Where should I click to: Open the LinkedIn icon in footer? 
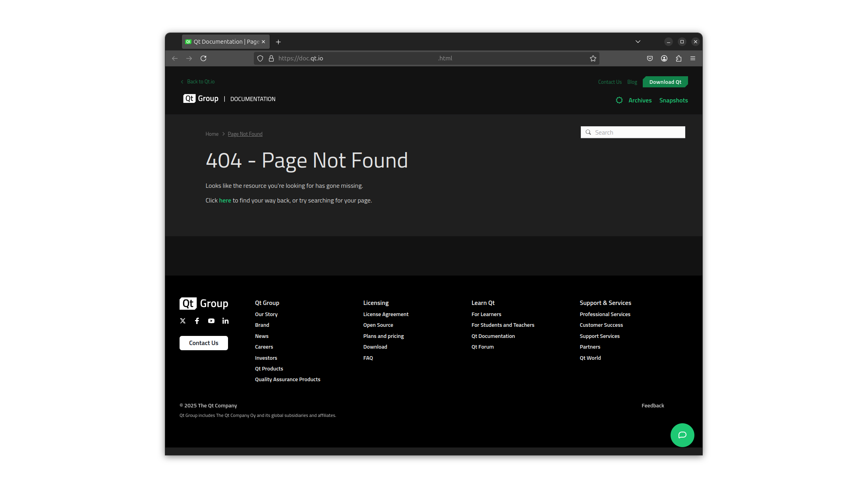point(225,321)
